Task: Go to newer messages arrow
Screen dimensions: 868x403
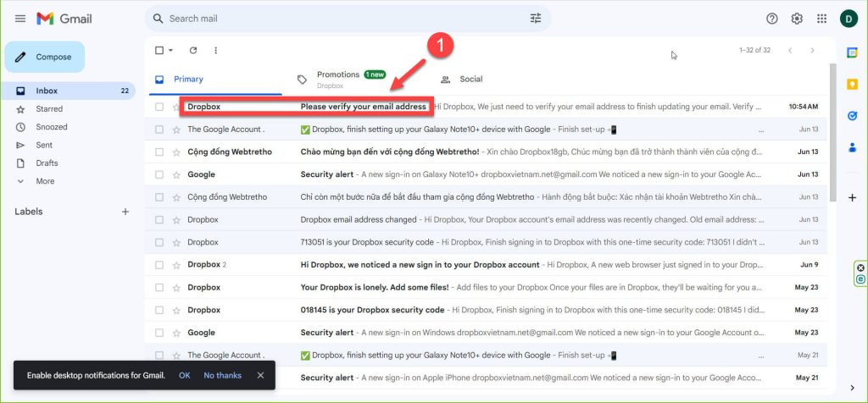Action: (790, 50)
